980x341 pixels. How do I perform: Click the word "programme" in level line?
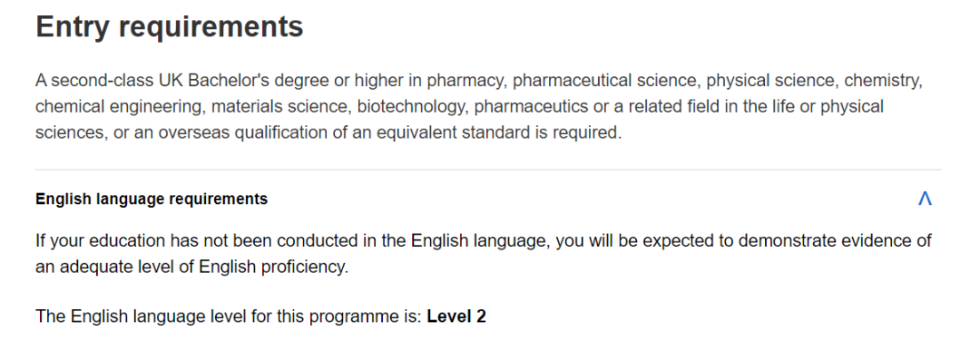click(x=358, y=316)
